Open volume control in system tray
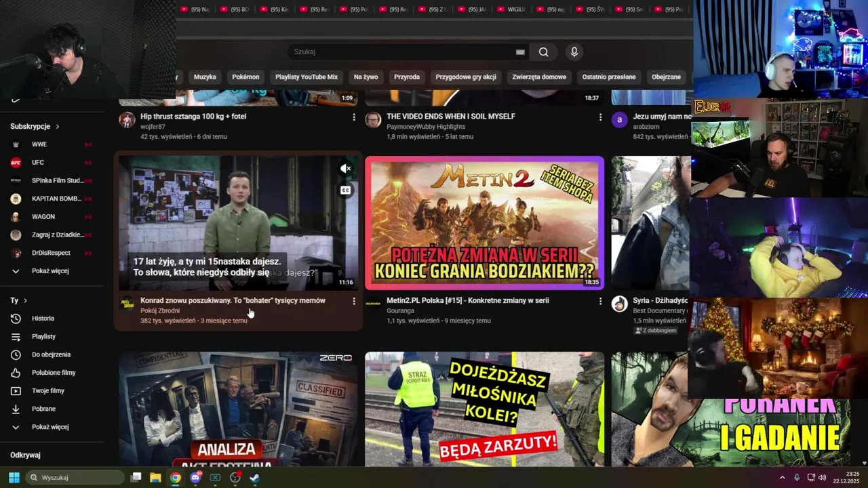This screenshot has width=868, height=488. click(822, 477)
